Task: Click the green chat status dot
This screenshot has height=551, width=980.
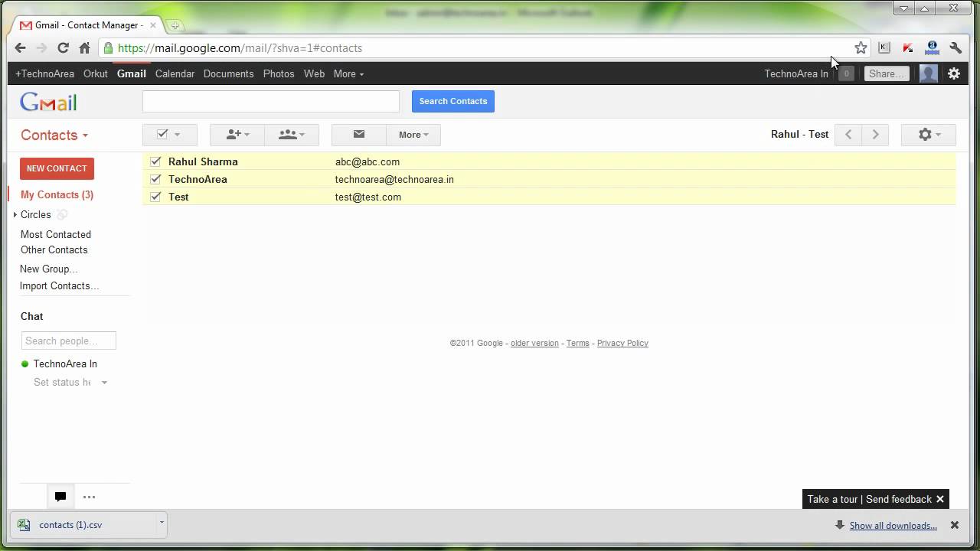Action: point(24,364)
